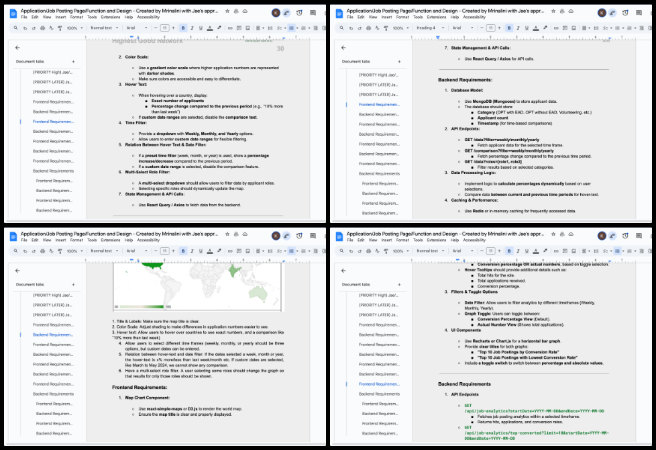Click font size field in the Database Model window

[491, 28]
